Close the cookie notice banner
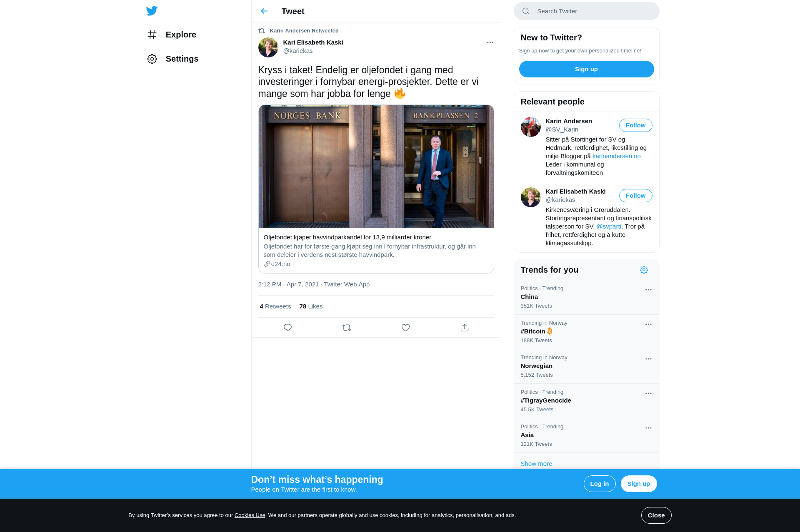The image size is (800, 532). (656, 515)
